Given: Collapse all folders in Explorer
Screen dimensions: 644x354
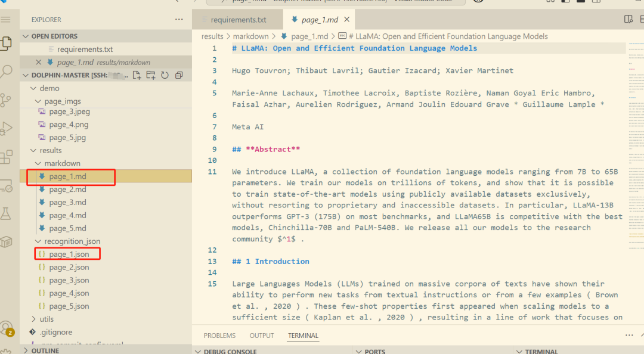Looking at the screenshot, I should [x=179, y=75].
